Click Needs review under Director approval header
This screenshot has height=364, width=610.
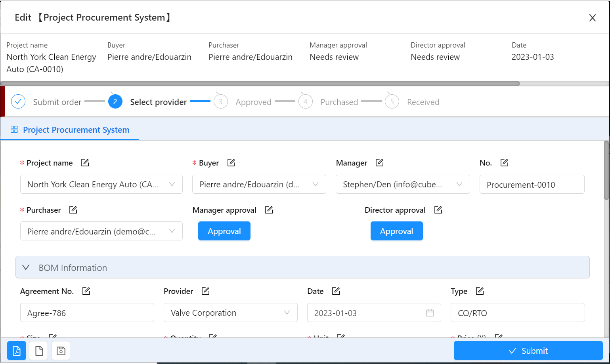click(x=435, y=57)
